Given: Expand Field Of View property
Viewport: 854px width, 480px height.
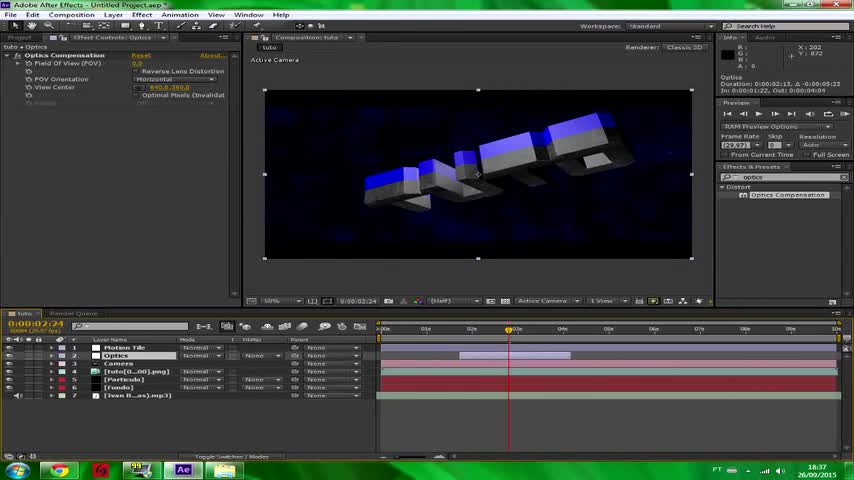Looking at the screenshot, I should (18, 63).
